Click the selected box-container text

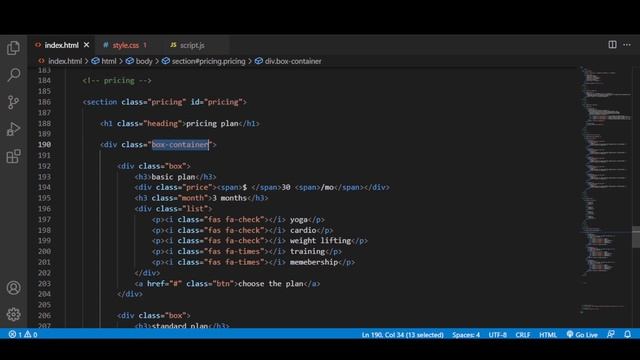click(180, 144)
